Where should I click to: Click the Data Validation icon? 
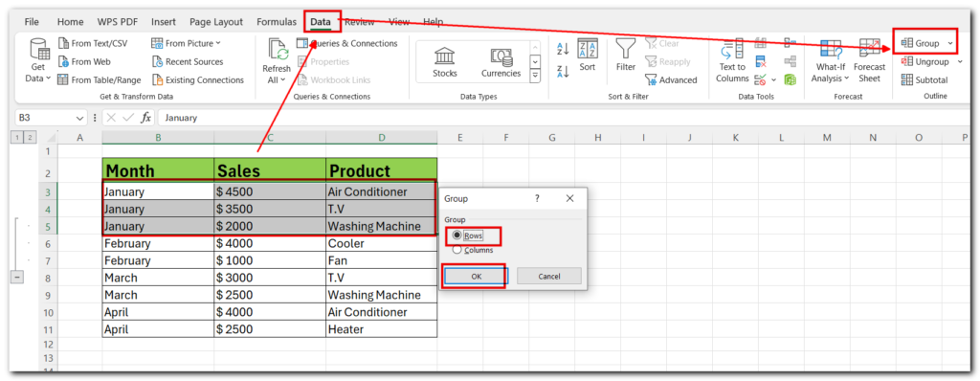click(x=761, y=79)
